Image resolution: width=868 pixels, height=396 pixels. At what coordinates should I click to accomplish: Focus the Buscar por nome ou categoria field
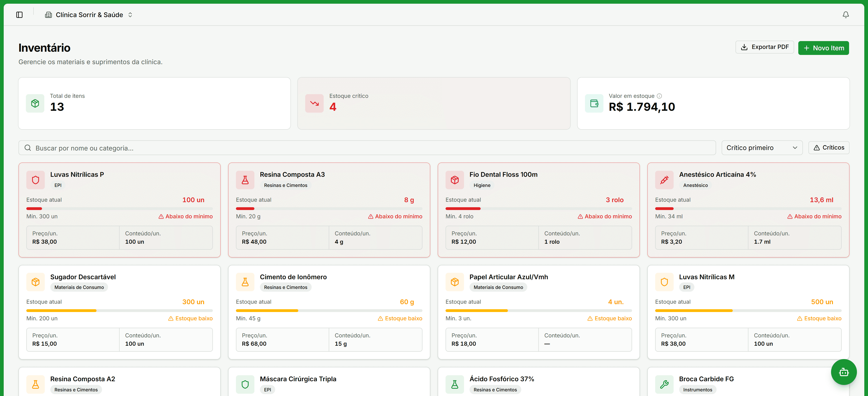click(x=367, y=148)
